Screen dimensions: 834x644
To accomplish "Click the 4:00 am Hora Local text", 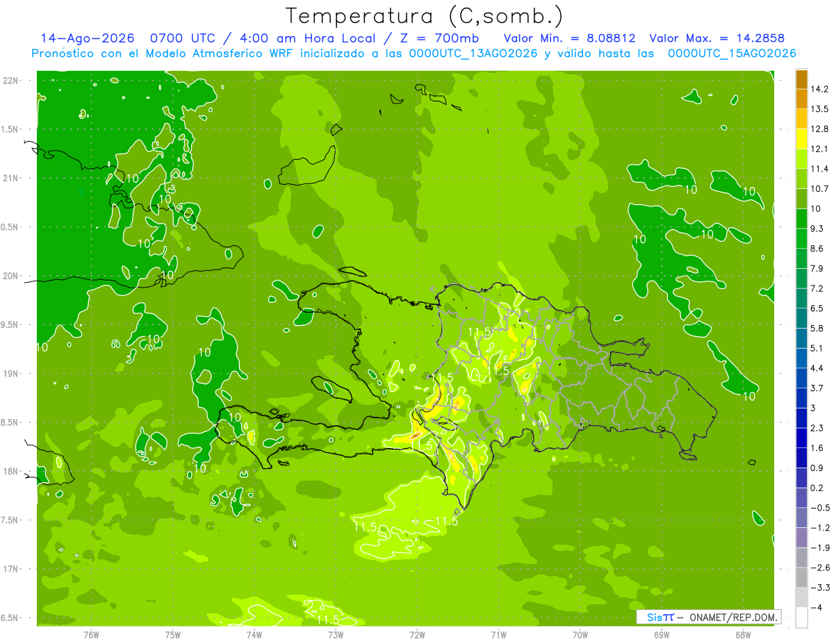I will point(309,38).
